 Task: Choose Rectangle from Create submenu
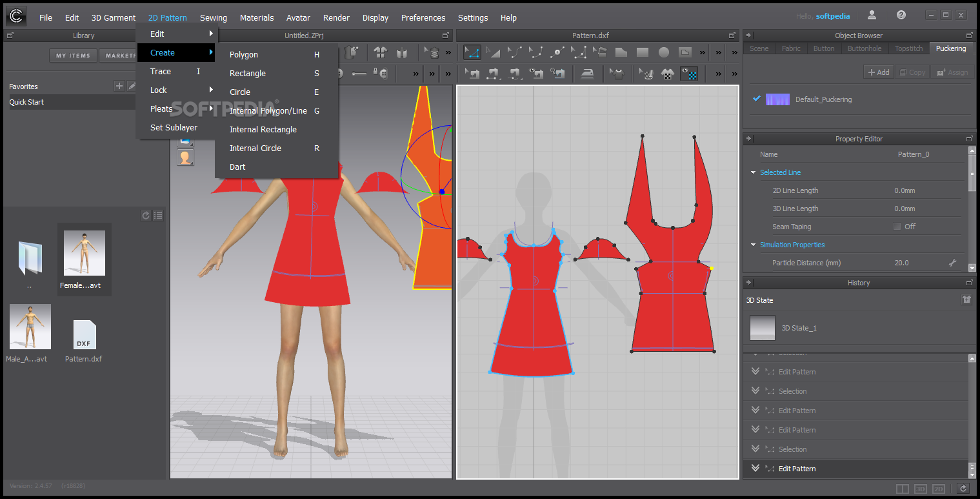click(276, 73)
